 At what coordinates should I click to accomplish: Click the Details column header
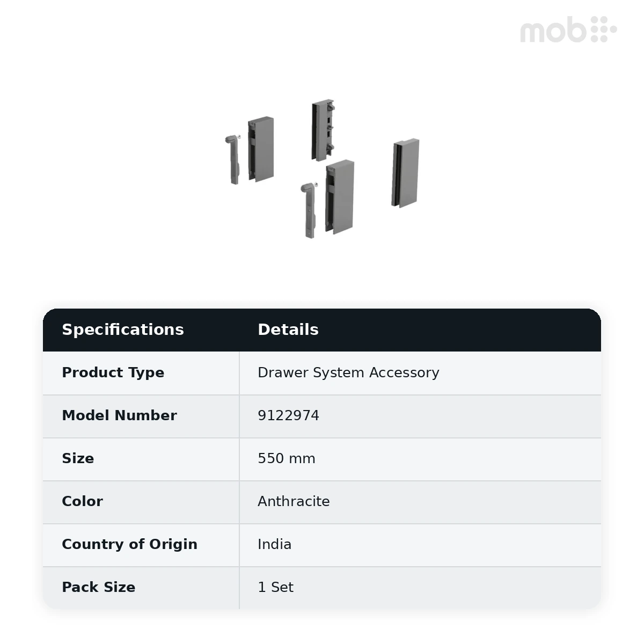288,330
